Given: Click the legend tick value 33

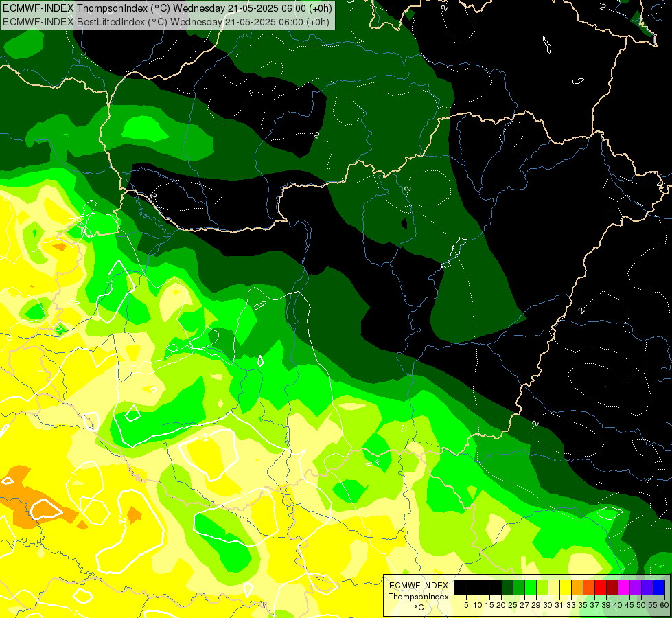Looking at the screenshot, I should [x=571, y=605].
